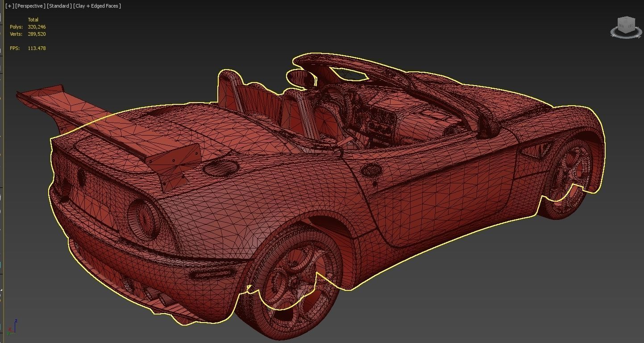Select the Polys count 320,246 text
The image size is (644, 343).
tap(37, 27)
